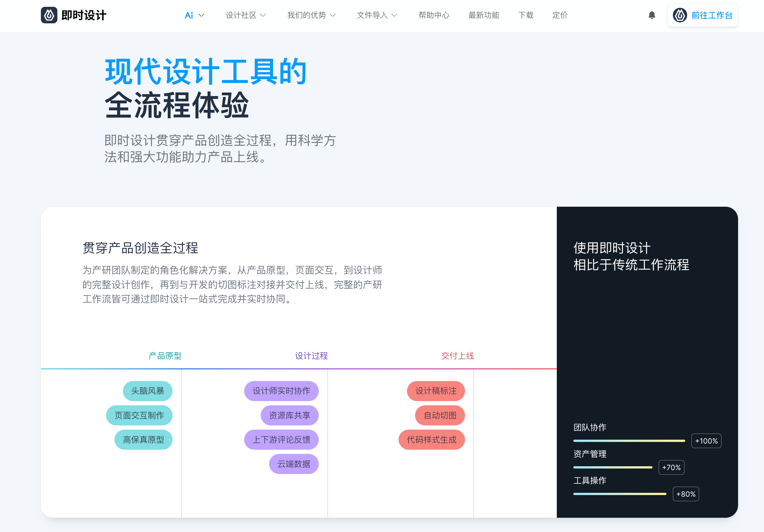Expand the 我们的优势 dropdown chevron

[332, 15]
